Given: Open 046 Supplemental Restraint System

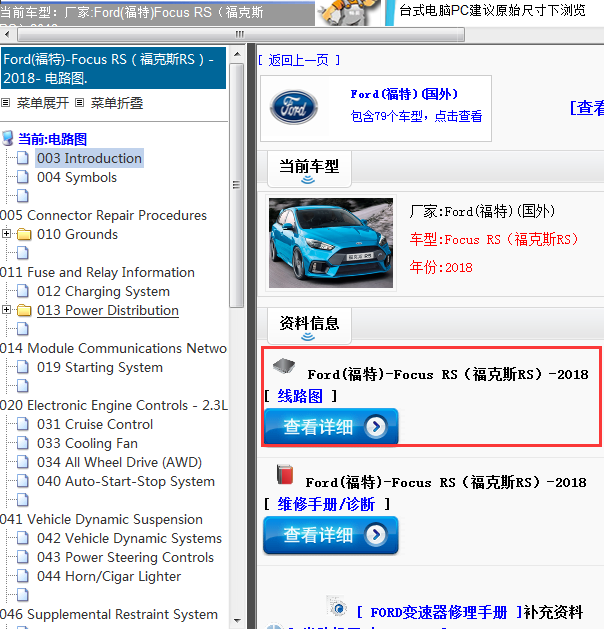Looking at the screenshot, I should coord(109,615).
